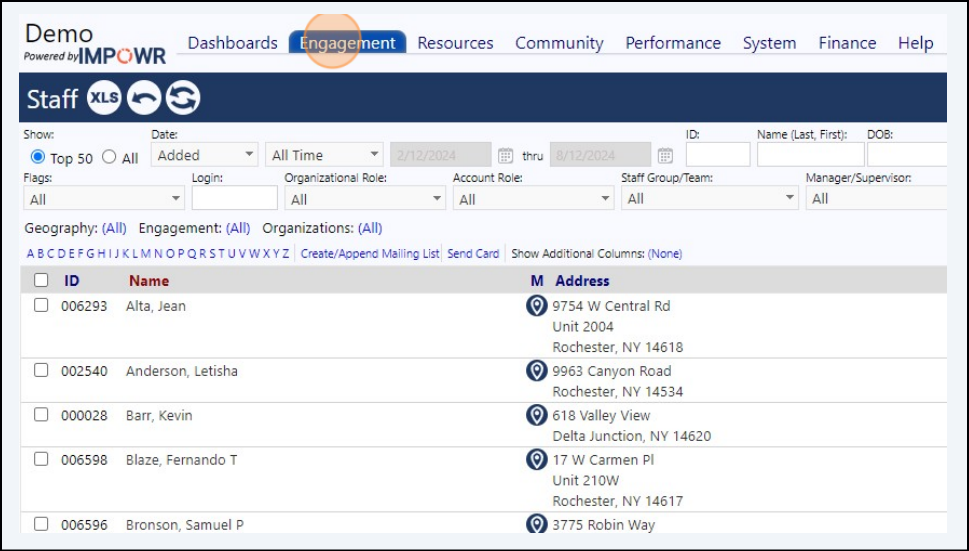This screenshot has width=969, height=551.
Task: Expand the Manager/Supervisor dropdown
Action: (876, 199)
